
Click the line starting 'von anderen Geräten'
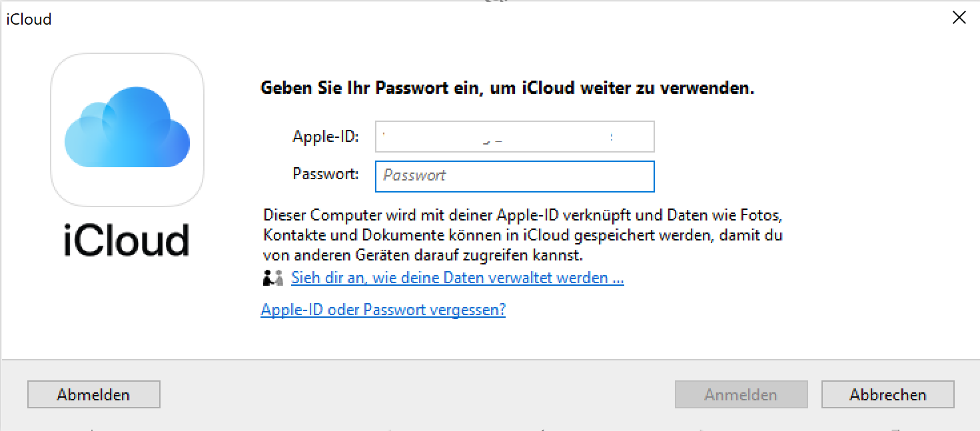(x=423, y=255)
